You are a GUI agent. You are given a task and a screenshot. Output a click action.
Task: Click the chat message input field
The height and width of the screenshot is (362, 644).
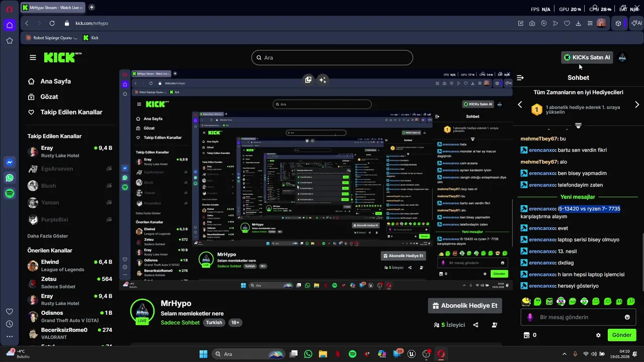578,317
